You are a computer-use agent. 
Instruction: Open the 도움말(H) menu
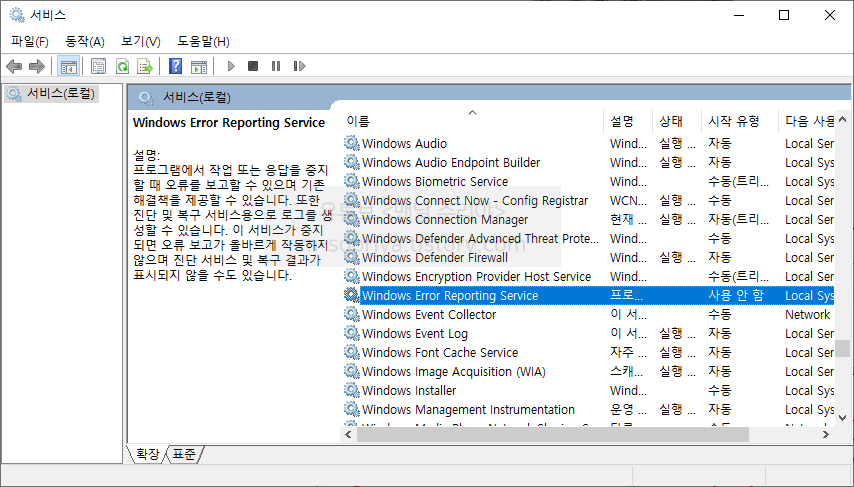click(203, 41)
